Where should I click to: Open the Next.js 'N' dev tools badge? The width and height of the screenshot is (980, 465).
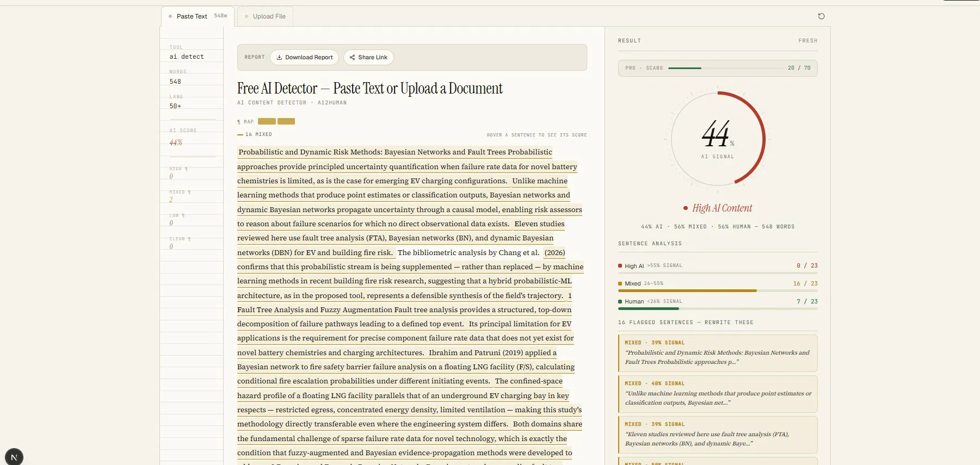(14, 457)
